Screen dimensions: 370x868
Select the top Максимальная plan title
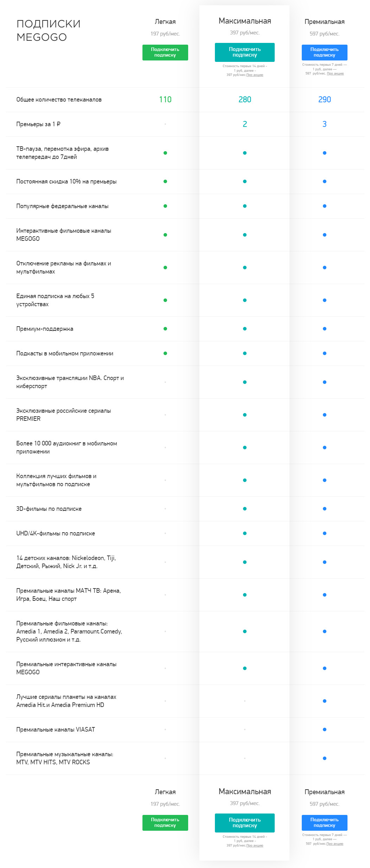[245, 21]
